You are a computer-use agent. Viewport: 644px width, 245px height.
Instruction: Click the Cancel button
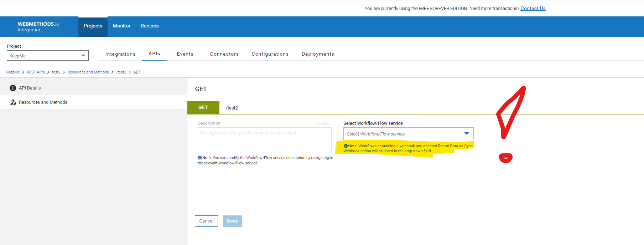click(206, 221)
